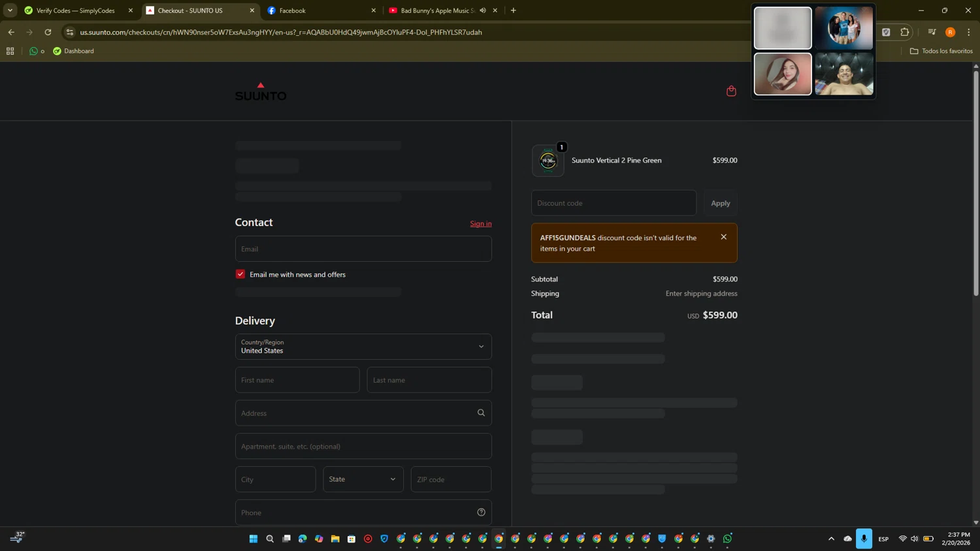
Task: Click the shield extension icon in toolbar
Action: tap(886, 32)
